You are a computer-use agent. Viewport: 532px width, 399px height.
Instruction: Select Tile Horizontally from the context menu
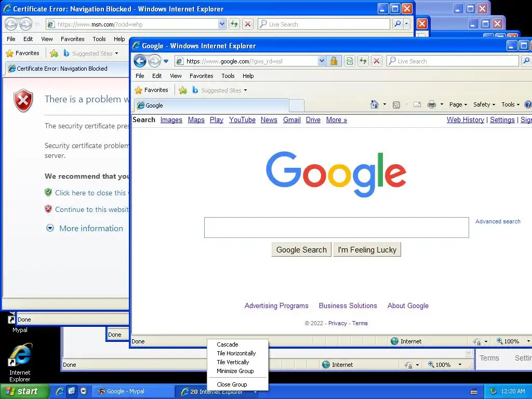tap(236, 353)
